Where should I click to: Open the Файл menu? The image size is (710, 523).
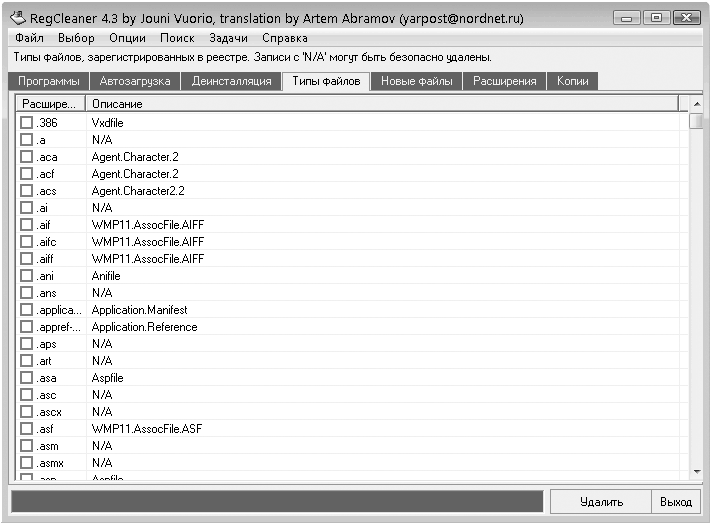tap(29, 38)
